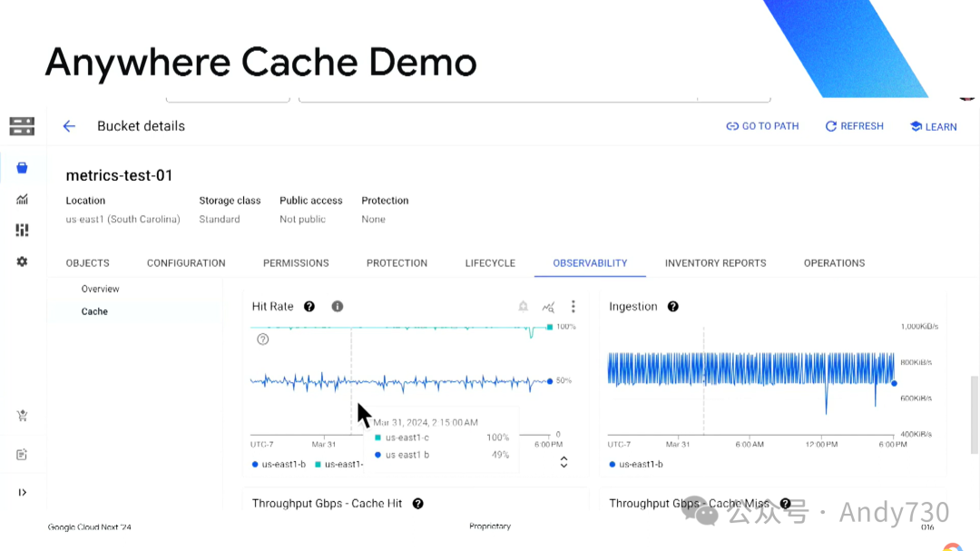Switch to LIFECYCLE tab
Image resolution: width=980 pixels, height=551 pixels.
(490, 263)
